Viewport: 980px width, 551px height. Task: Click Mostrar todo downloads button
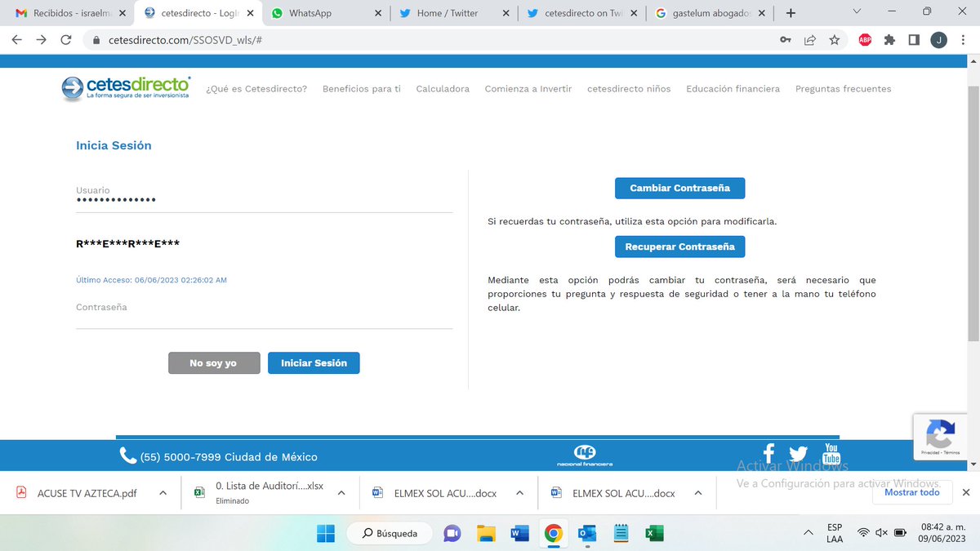[911, 492]
